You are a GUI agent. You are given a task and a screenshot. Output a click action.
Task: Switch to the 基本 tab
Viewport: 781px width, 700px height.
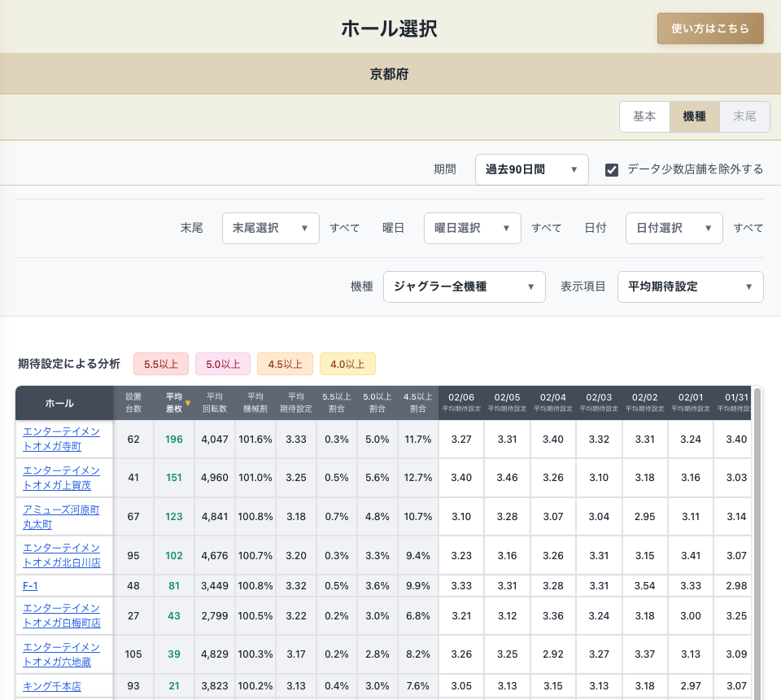pyautogui.click(x=644, y=116)
